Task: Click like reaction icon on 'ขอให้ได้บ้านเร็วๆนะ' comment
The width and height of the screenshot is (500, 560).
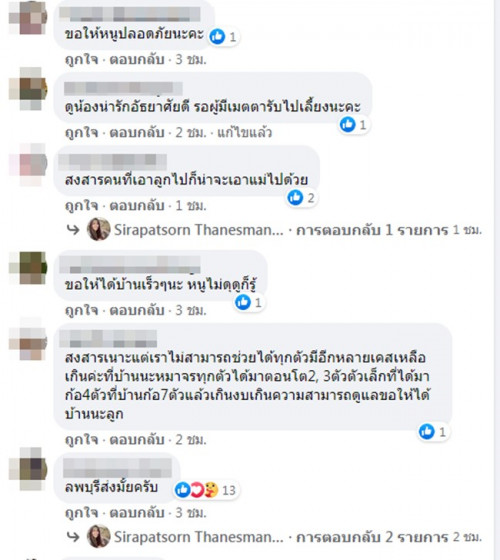Action: pyautogui.click(x=243, y=302)
